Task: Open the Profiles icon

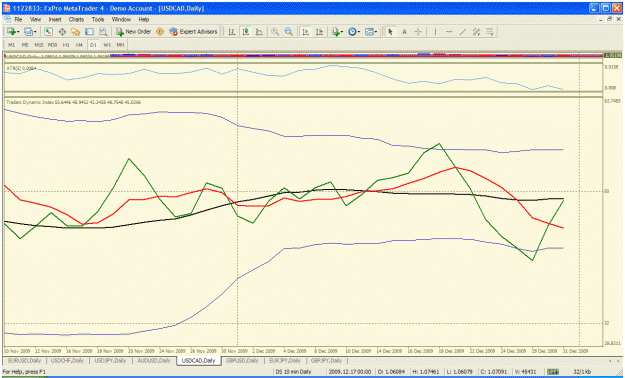Action: click(28, 32)
